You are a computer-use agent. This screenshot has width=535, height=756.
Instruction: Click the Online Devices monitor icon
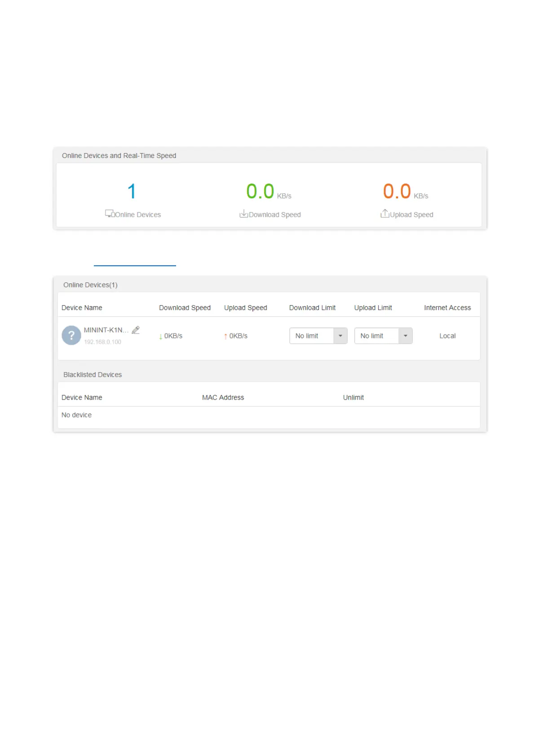tap(110, 213)
